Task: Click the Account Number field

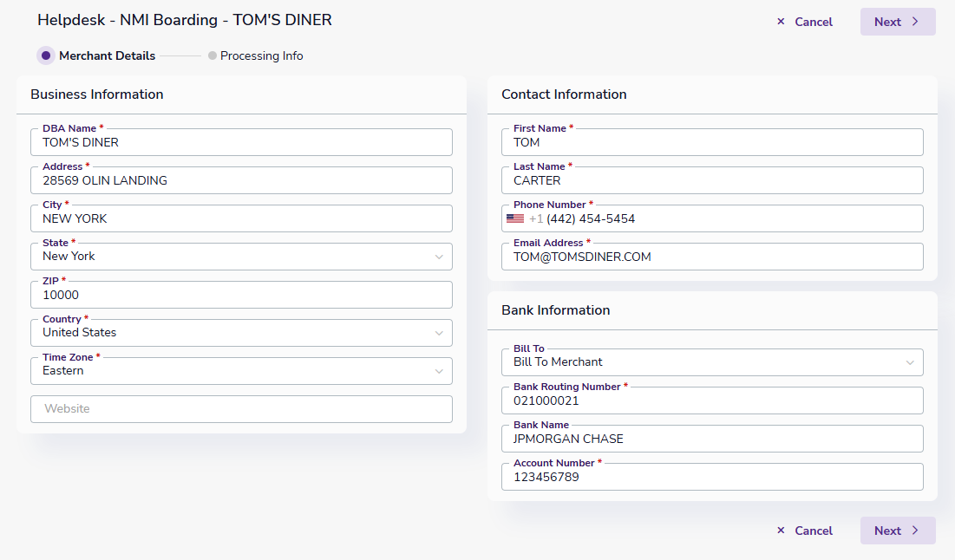Action: [711, 478]
